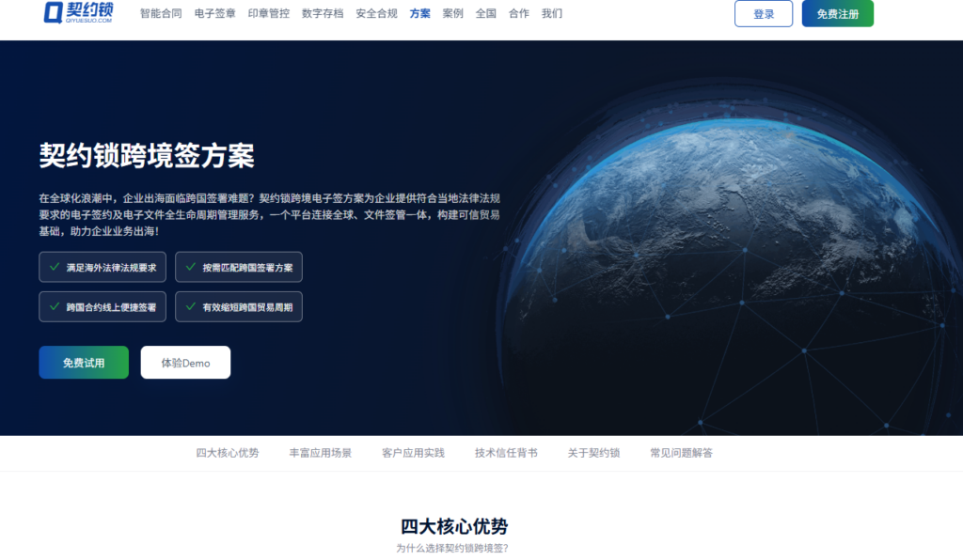Click the 有效缩短跨国贸易周期 checkmark tag
963x560 pixels.
click(x=239, y=306)
